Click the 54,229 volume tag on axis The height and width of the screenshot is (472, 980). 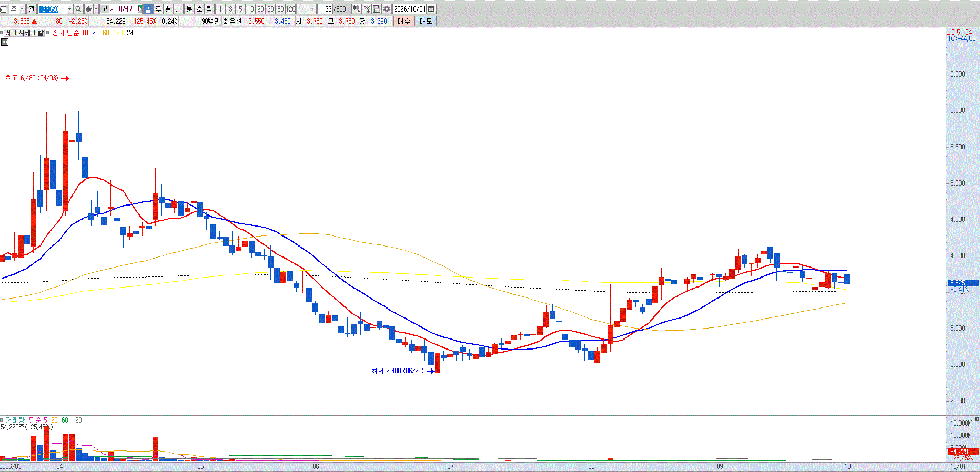click(964, 452)
